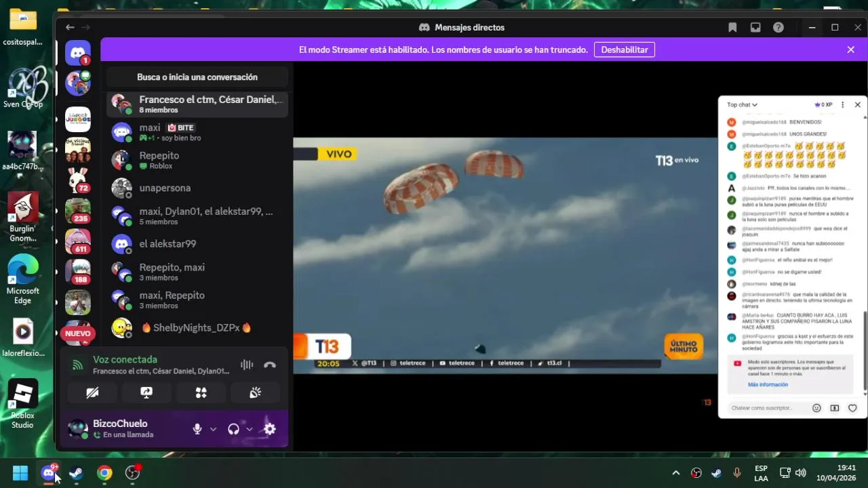
Task: Open Discord inbox icon
Action: click(x=755, y=27)
